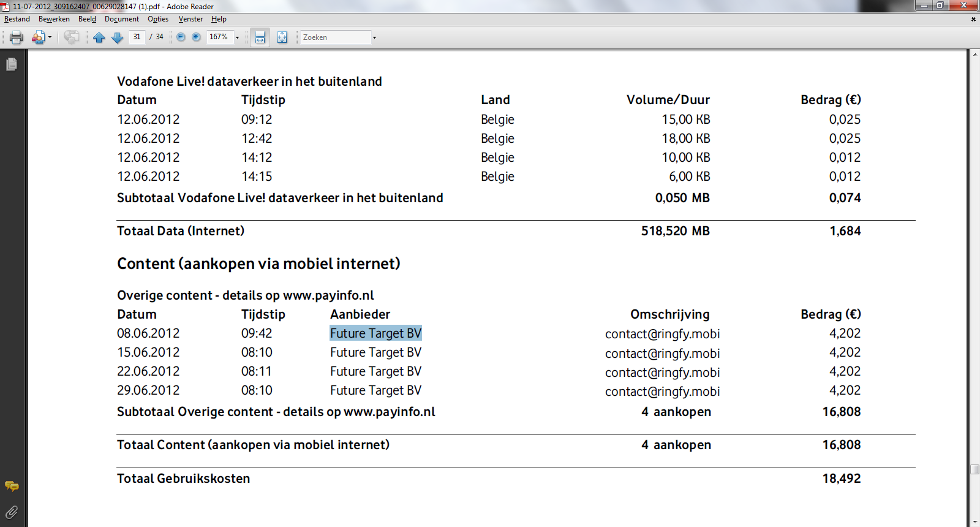Open the Pages panel in sidebar
Screen dimensions: 980x527
click(12, 64)
